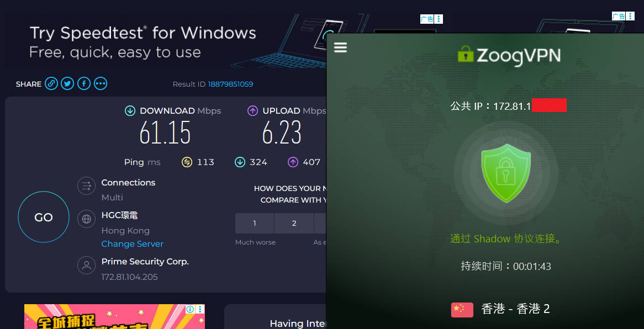Screen dimensions: 644x329
Task: Open Hong Kong - Hong Kong 2 server selector
Action: [x=500, y=309]
